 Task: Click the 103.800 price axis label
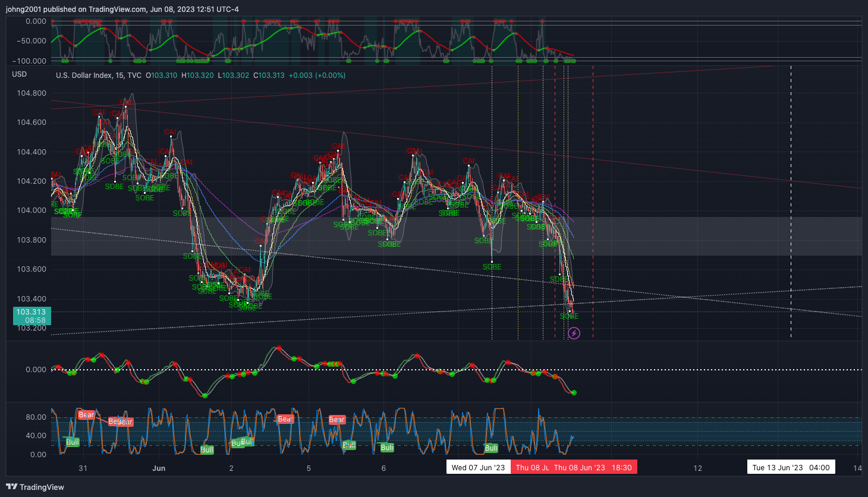pos(32,240)
